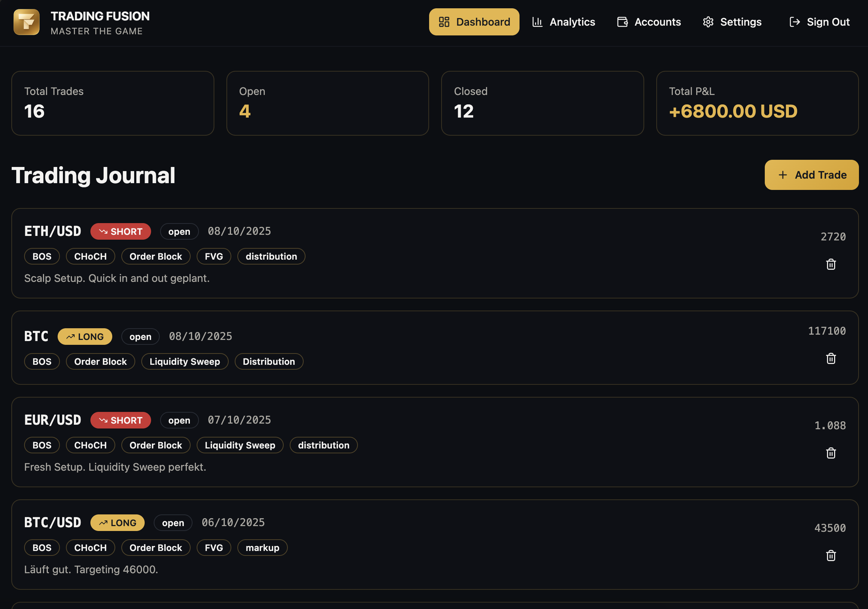This screenshot has width=868, height=609.
Task: Open the Total P&L stat card
Action: pos(757,103)
